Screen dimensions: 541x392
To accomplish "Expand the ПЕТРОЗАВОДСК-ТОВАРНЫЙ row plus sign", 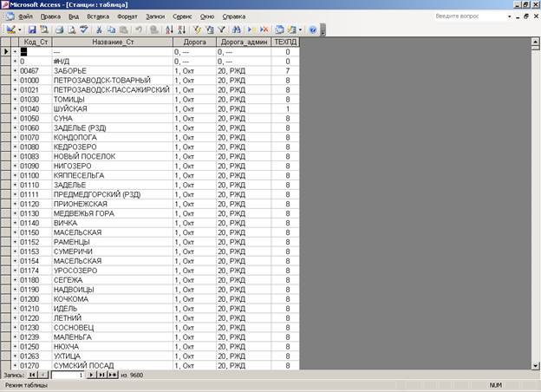I will pyautogui.click(x=15, y=81).
